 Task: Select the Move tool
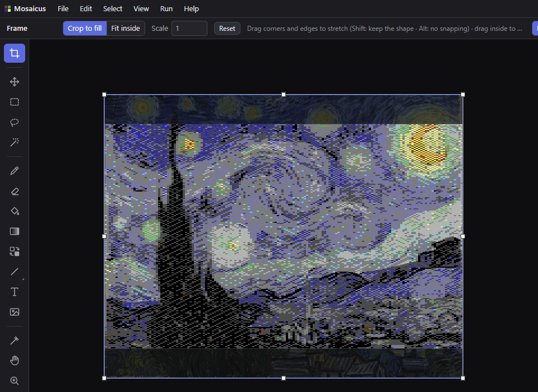click(x=15, y=82)
